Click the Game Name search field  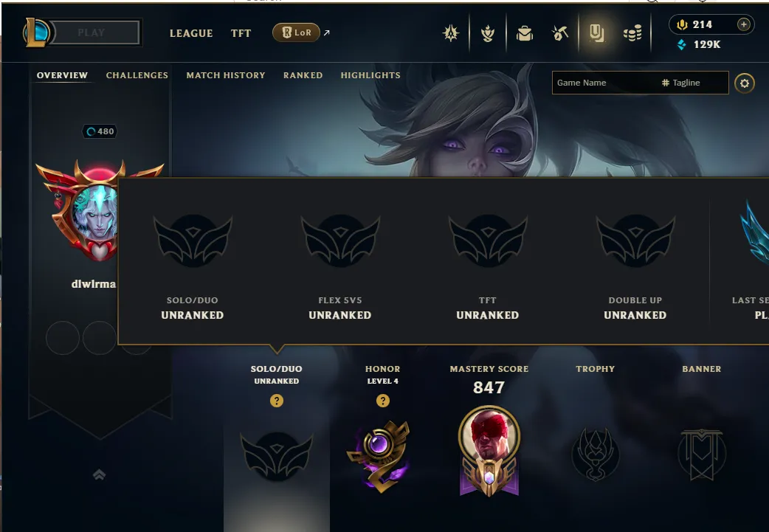coord(606,83)
